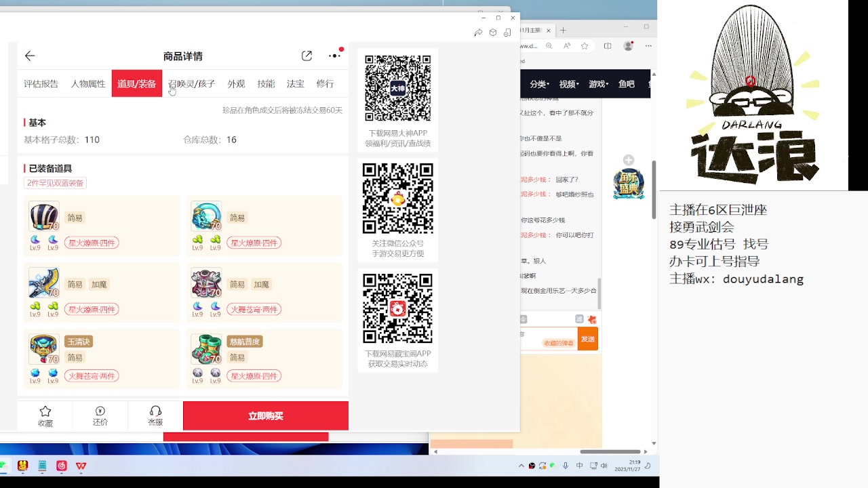
Task: Add item to favorites with 收藏 star
Action: coord(45,415)
